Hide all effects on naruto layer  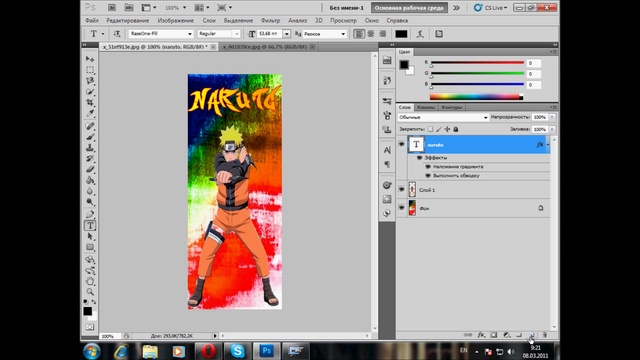[x=419, y=158]
